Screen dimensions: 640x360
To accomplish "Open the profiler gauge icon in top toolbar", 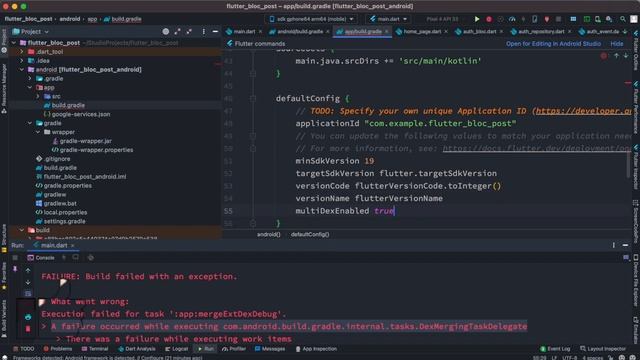I will point(512,19).
